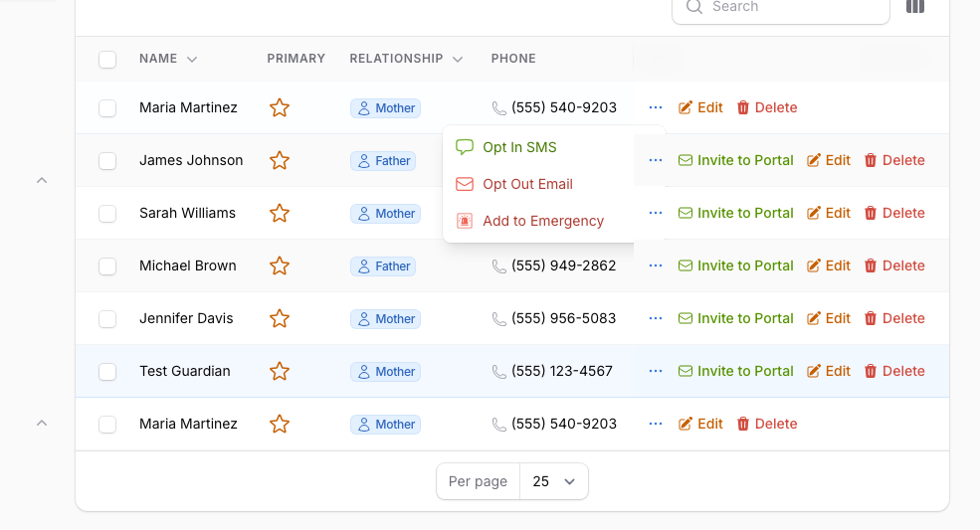Toggle primary star for Jennifer Davis

pyautogui.click(x=280, y=318)
